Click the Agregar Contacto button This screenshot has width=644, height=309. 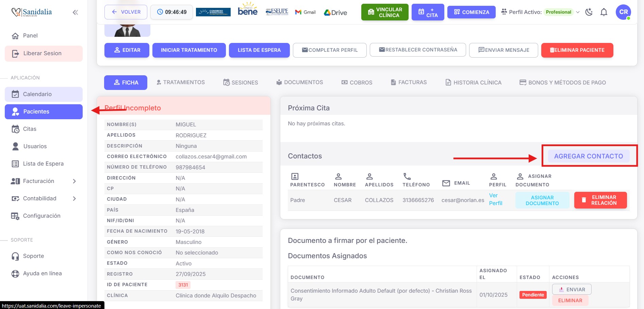[x=588, y=156]
